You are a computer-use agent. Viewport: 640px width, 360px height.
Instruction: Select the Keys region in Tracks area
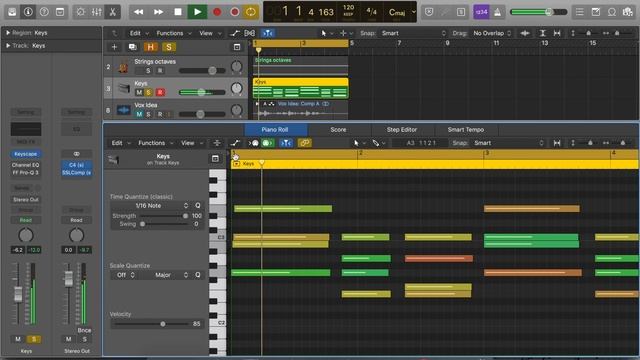click(x=300, y=88)
